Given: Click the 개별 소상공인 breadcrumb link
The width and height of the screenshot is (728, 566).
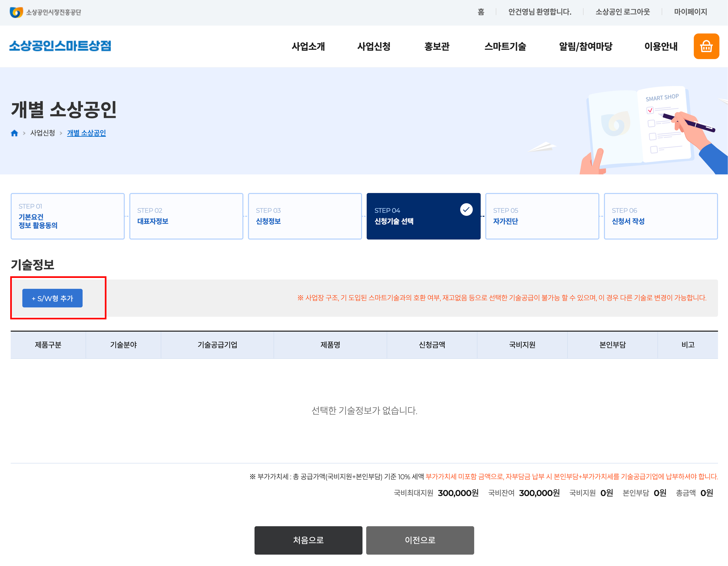Looking at the screenshot, I should tap(86, 133).
